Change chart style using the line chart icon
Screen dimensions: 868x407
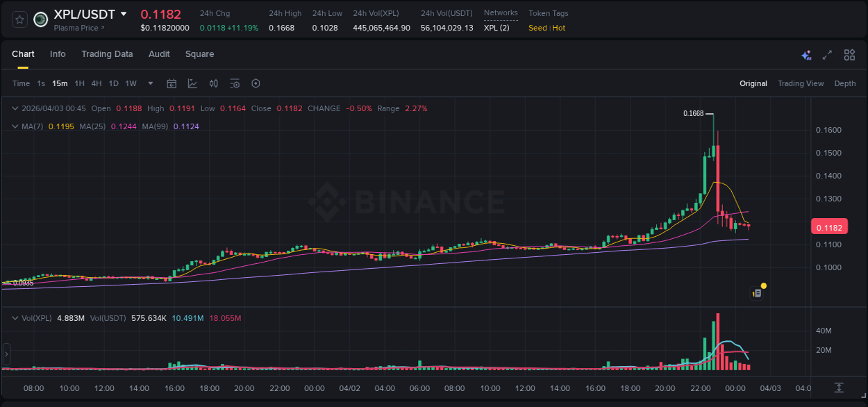(191, 83)
